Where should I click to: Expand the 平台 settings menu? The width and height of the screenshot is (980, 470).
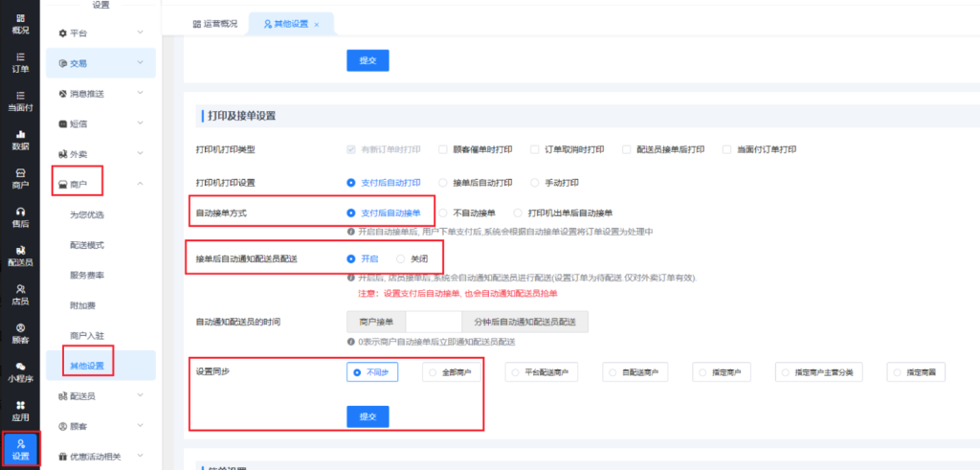(x=100, y=33)
